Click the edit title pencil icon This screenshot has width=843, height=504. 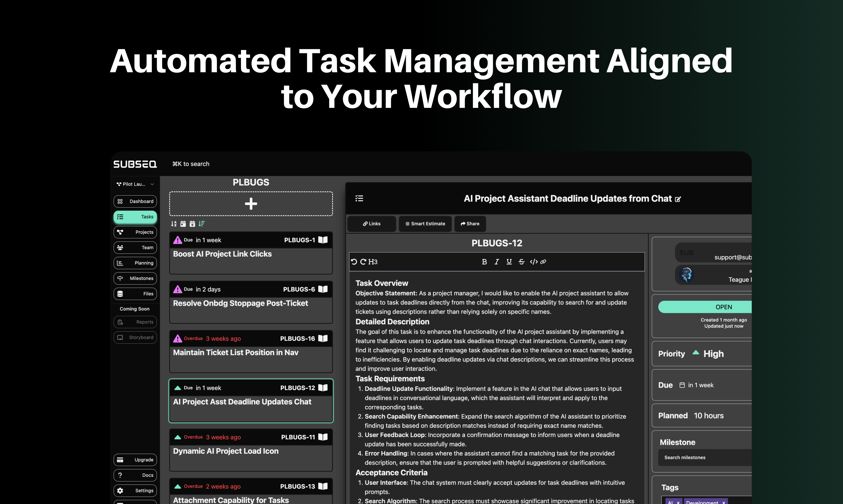tap(678, 199)
